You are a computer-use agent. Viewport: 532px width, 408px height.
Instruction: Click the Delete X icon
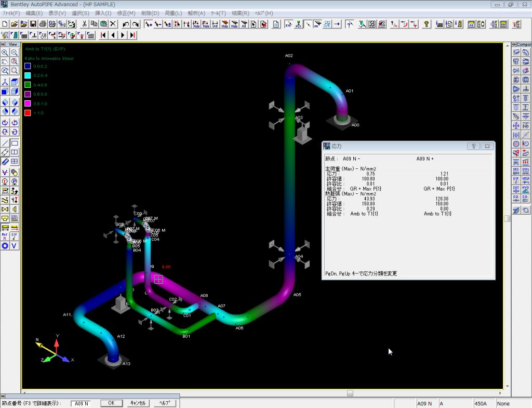[x=113, y=24]
